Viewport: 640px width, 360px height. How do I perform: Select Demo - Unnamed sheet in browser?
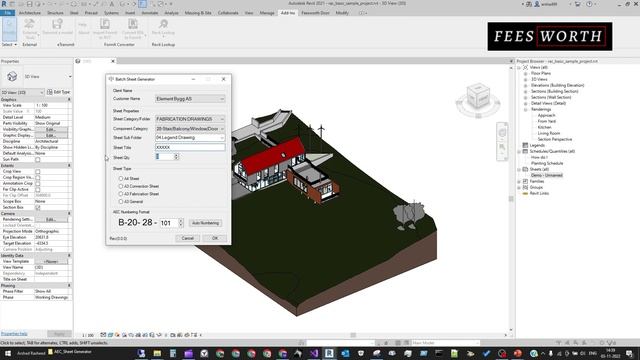tap(547, 176)
